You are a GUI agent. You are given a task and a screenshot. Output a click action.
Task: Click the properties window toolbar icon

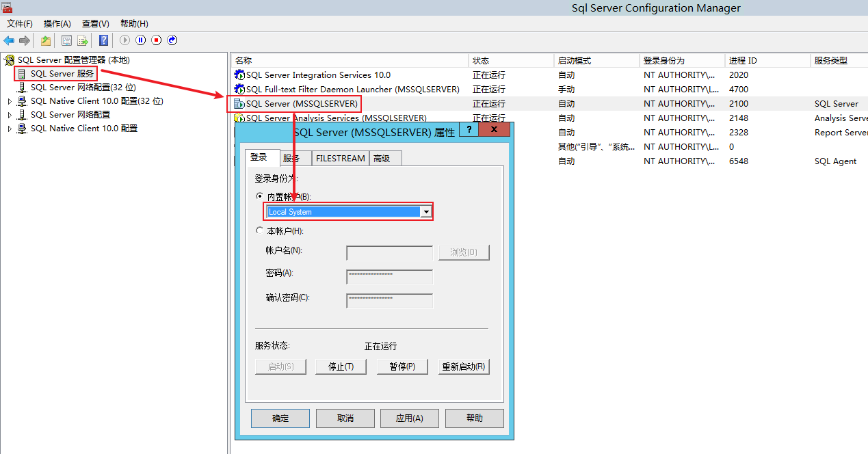[x=66, y=40]
